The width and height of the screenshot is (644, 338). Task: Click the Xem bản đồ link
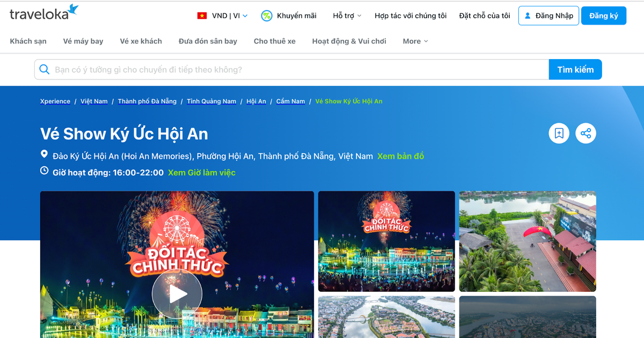pyautogui.click(x=400, y=156)
